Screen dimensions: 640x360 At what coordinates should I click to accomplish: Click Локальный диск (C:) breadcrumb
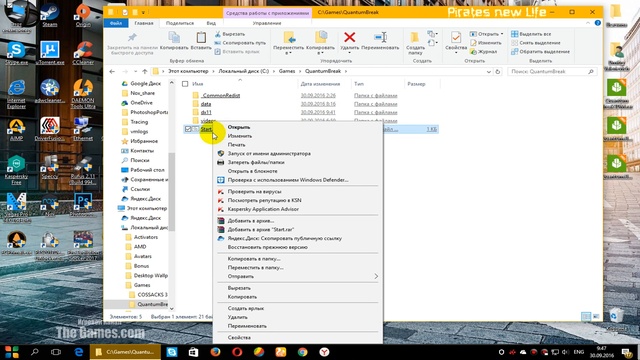point(244,71)
